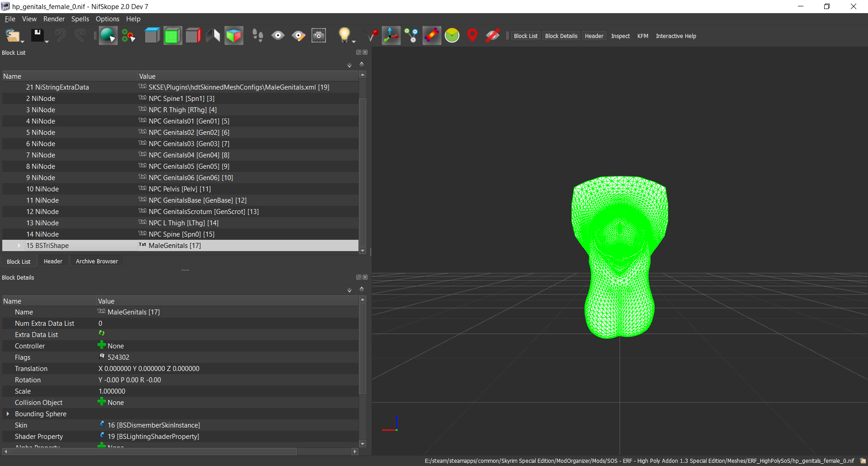The width and height of the screenshot is (868, 466).
Task: Open the light bulb dropdown arrow
Action: 353,41
